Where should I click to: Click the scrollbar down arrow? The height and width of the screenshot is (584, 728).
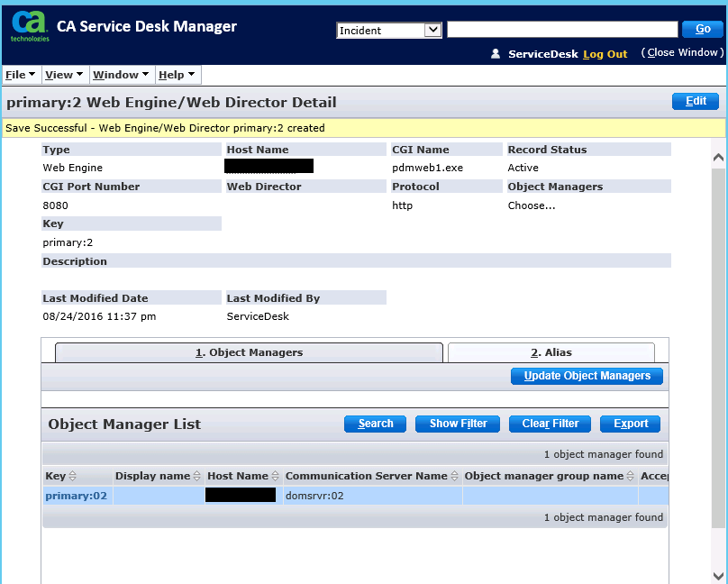(x=718, y=575)
